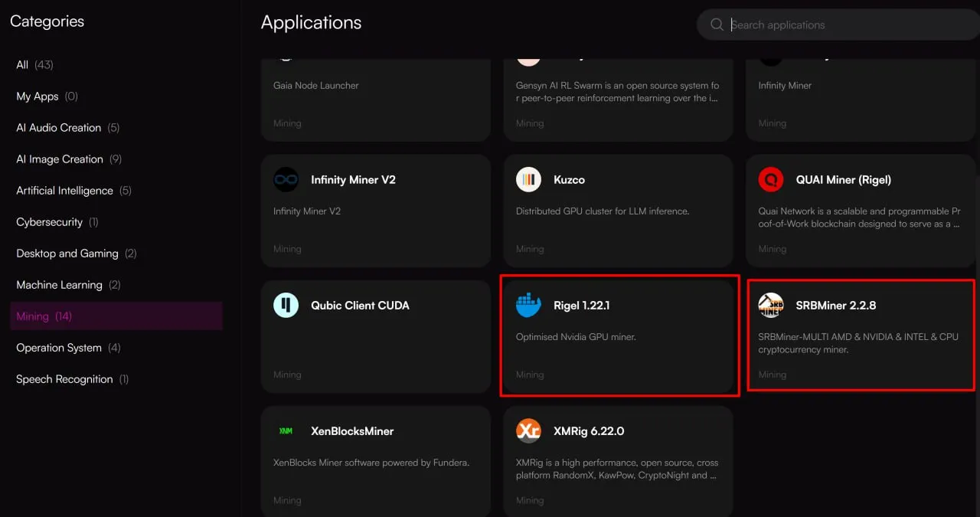Click the XenBlocksMiner title
980x517 pixels.
(352, 431)
